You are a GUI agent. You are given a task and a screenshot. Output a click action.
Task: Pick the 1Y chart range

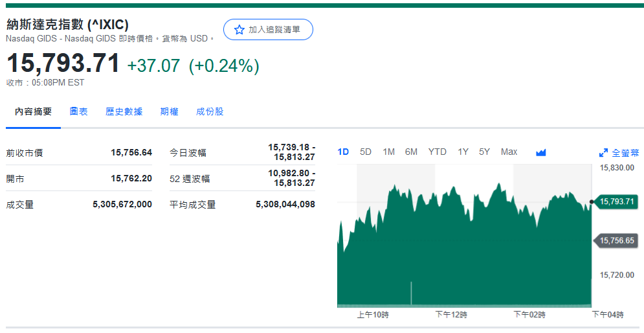[463, 152]
